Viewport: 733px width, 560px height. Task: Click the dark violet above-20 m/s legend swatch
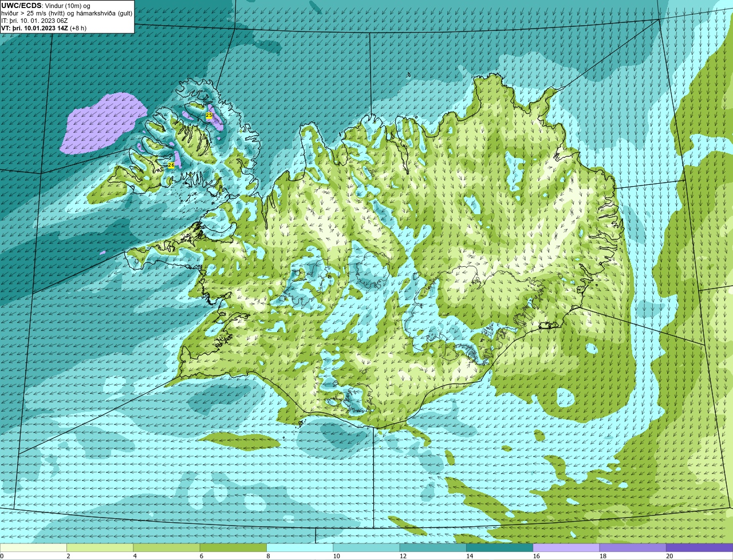click(x=700, y=547)
